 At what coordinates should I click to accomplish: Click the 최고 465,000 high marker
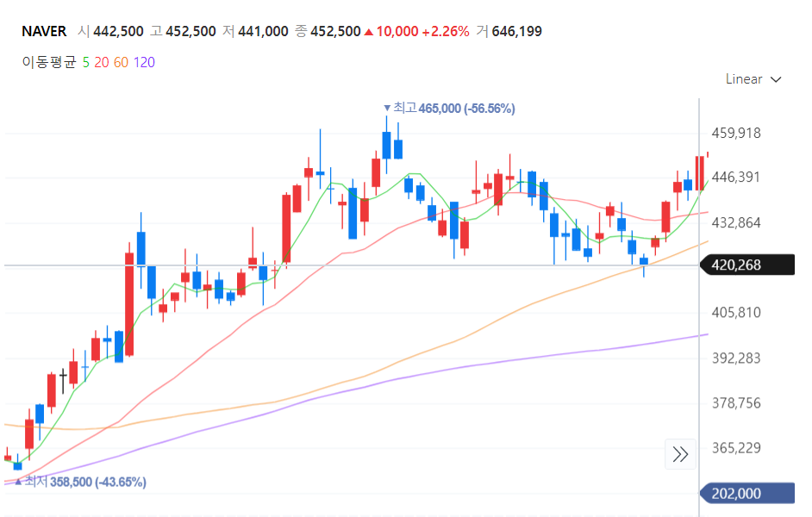point(449,109)
